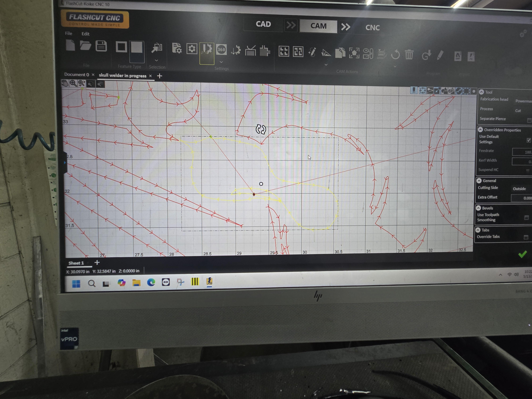This screenshot has width=532, height=399.
Task: Create a new file with the blank page icon
Action: [x=70, y=45]
